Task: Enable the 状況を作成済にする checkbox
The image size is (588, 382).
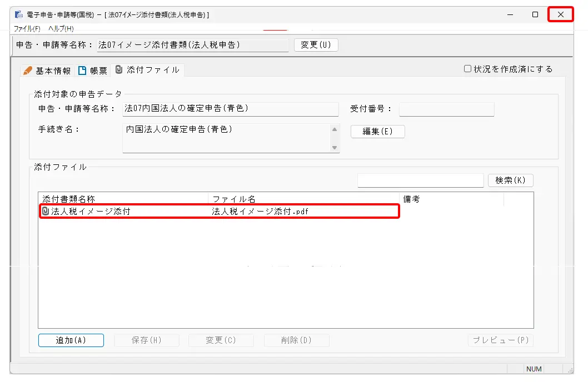Action: [x=468, y=69]
